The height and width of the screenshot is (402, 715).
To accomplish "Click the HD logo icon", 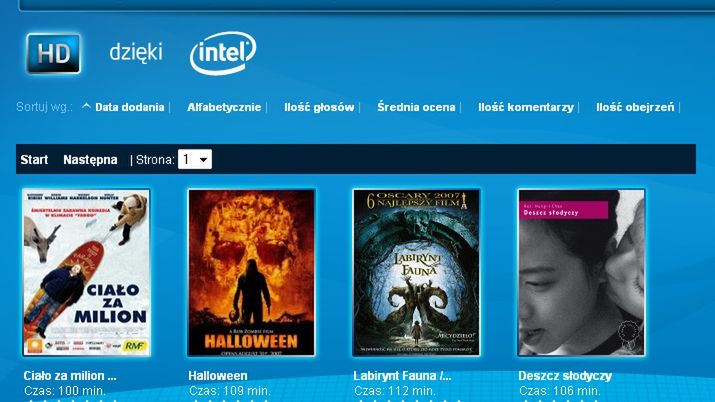I will (53, 53).
